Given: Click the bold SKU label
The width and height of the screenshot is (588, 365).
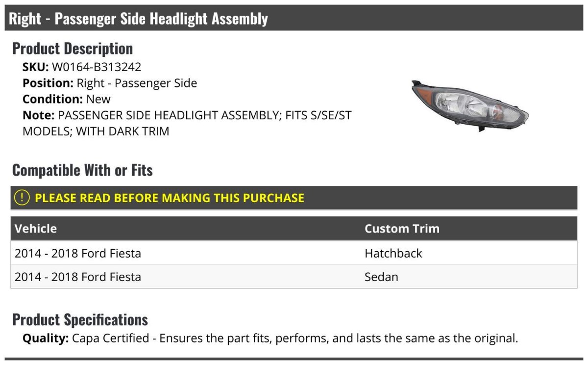Looking at the screenshot, I should pyautogui.click(x=36, y=67).
